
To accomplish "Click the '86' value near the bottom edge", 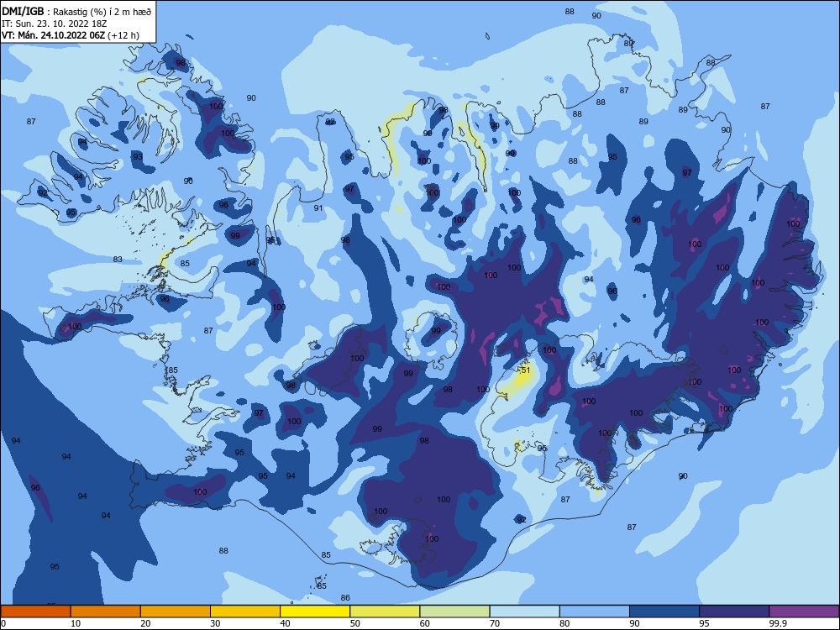I will (x=345, y=598).
